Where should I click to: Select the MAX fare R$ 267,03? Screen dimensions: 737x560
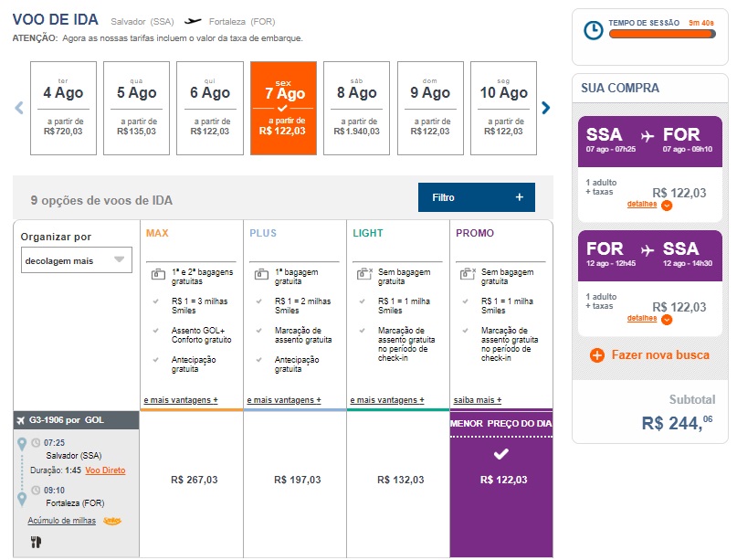tap(195, 480)
